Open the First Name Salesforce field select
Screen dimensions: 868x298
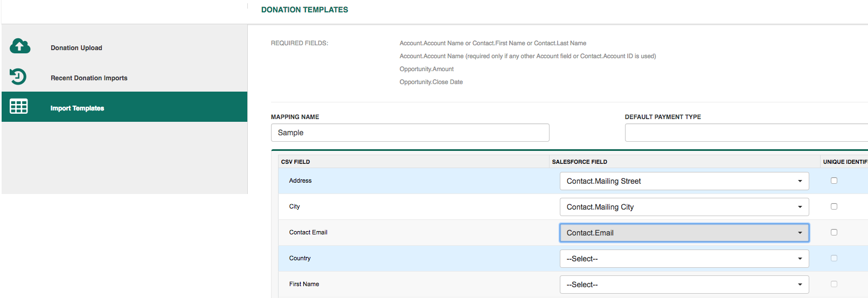tap(684, 285)
